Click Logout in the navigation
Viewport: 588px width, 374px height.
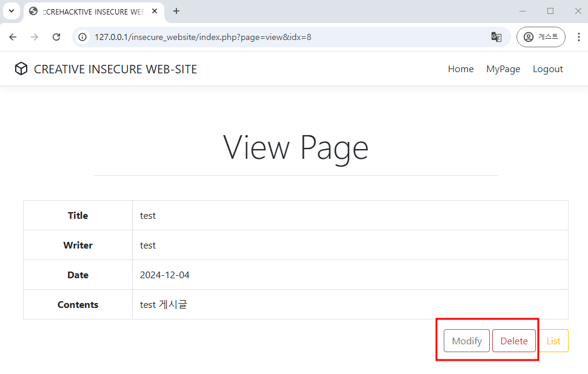547,69
